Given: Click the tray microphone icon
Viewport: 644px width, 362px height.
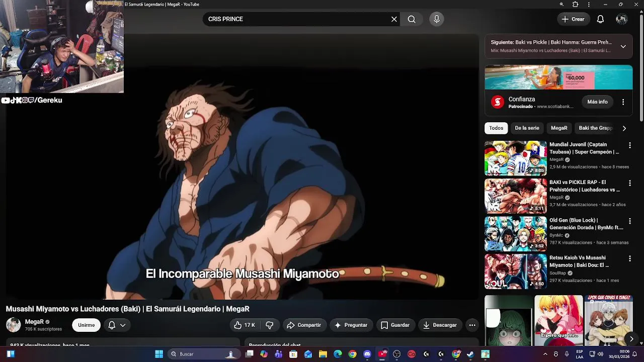Looking at the screenshot, I should click(x=567, y=354).
